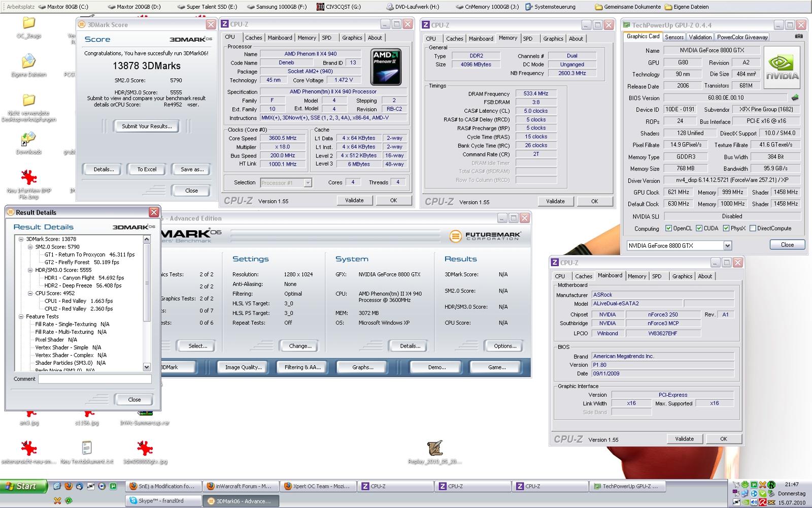Viewport: 812px width, 508px height.
Task: Collapse the SM2.0 Score tree node
Action: (x=30, y=247)
